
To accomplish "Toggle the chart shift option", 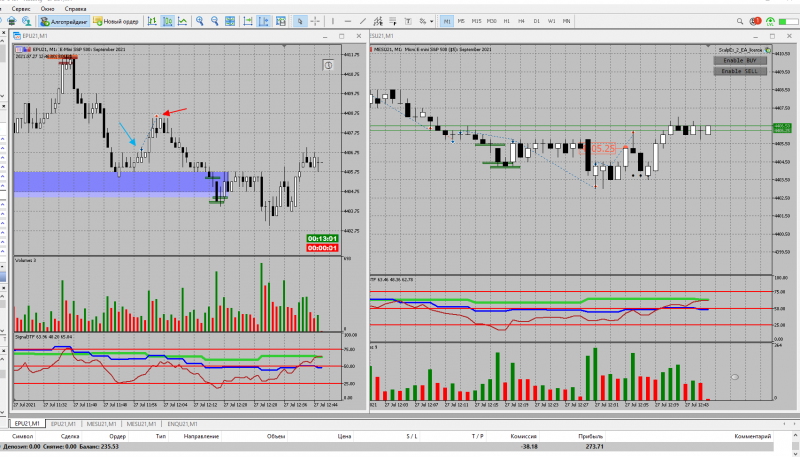I will (x=264, y=21).
